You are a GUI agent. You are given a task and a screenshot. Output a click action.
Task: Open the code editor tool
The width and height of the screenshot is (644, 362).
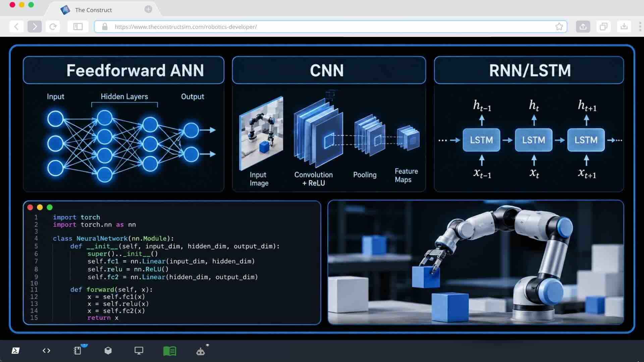click(x=46, y=351)
